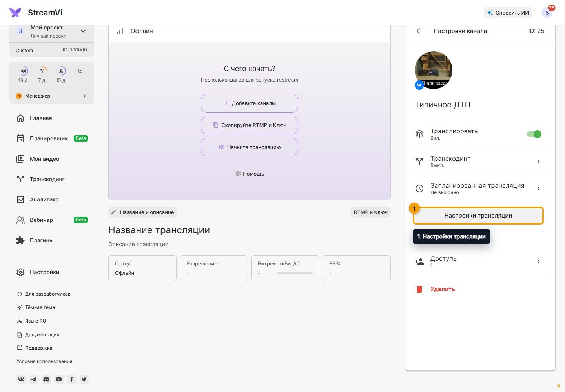The image size is (565, 392).
Task: Open the user avatar with 76 notifications
Action: (547, 13)
